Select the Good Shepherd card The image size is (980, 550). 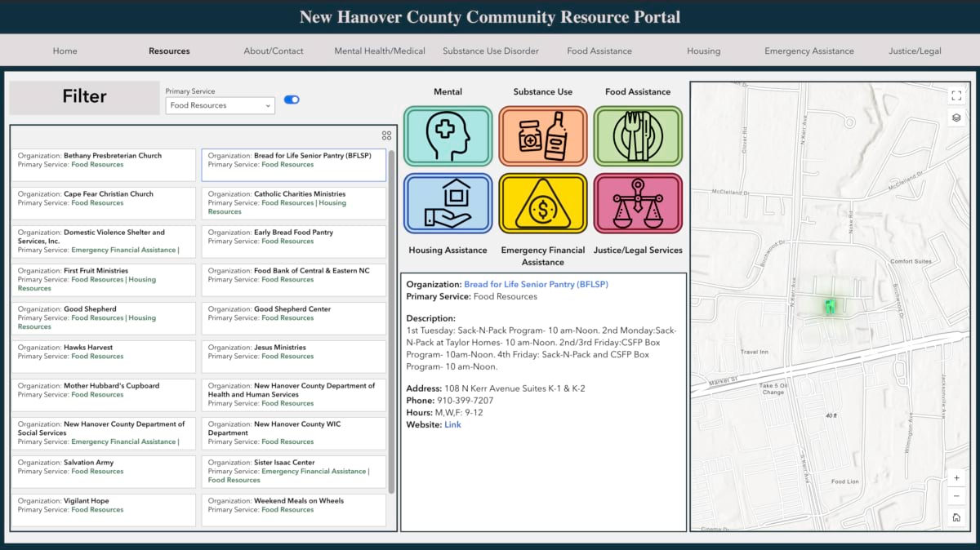click(104, 318)
